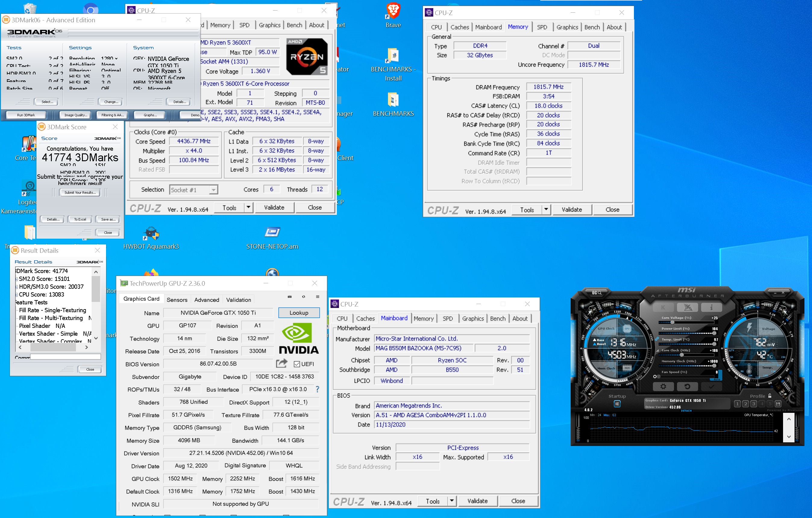Open the BENCHMARKS desktop folder
The image size is (812, 518).
(393, 105)
